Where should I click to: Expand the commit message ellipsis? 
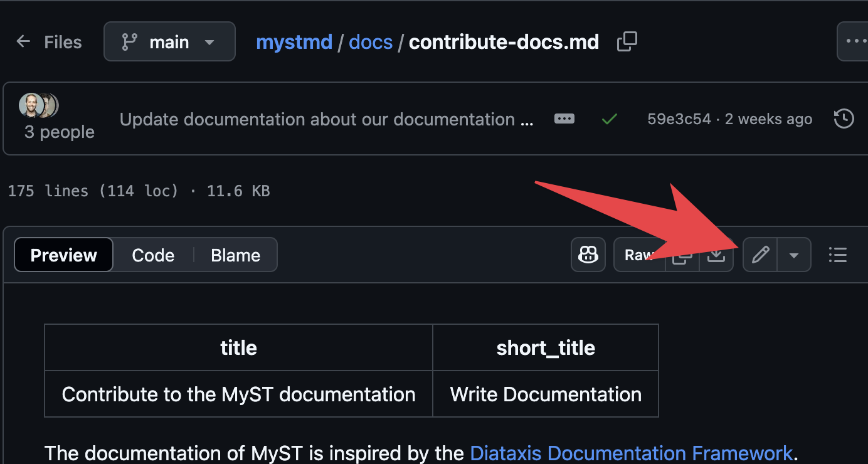point(563,119)
